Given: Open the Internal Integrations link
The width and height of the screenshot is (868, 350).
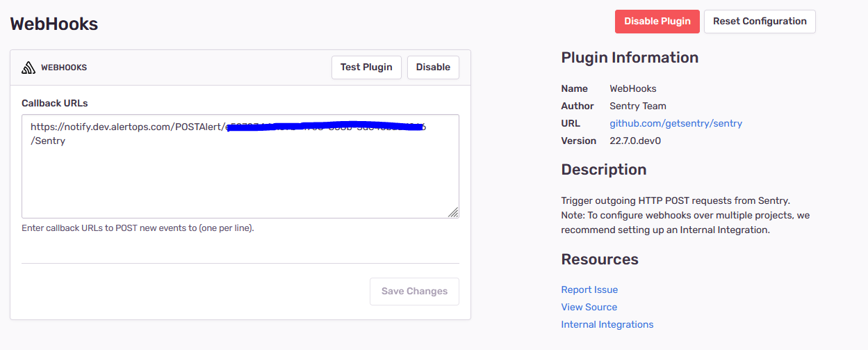Looking at the screenshot, I should pyautogui.click(x=607, y=325).
